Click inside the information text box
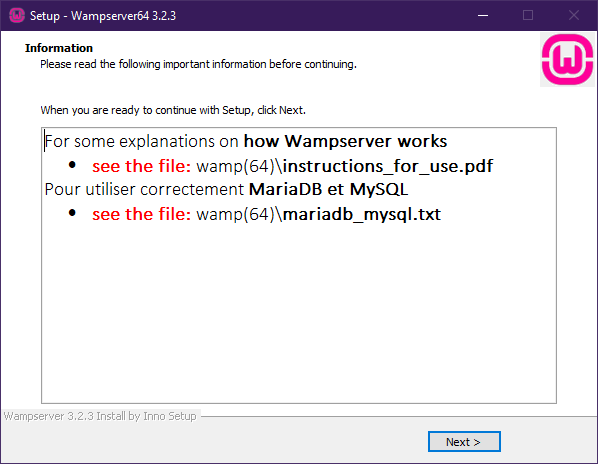598x464 pixels. [299, 305]
